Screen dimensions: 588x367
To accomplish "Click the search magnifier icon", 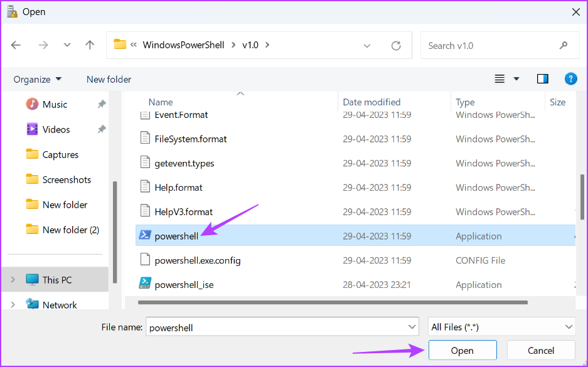I will 564,45.
